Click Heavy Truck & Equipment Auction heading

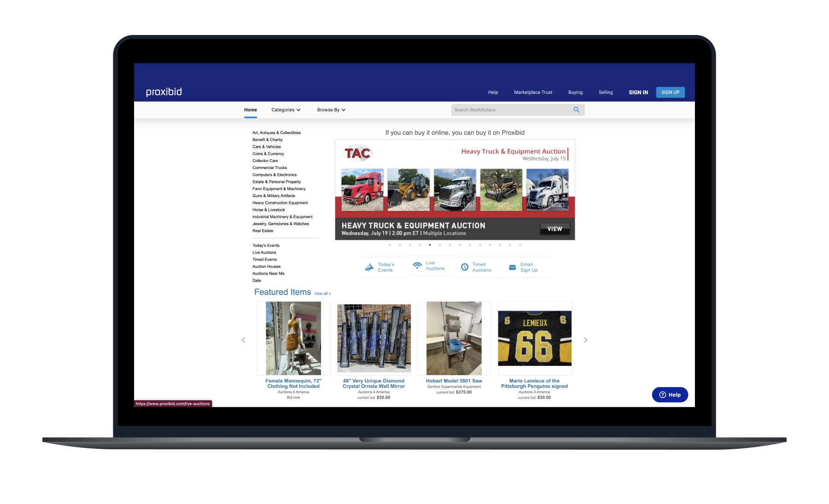pyautogui.click(x=514, y=151)
